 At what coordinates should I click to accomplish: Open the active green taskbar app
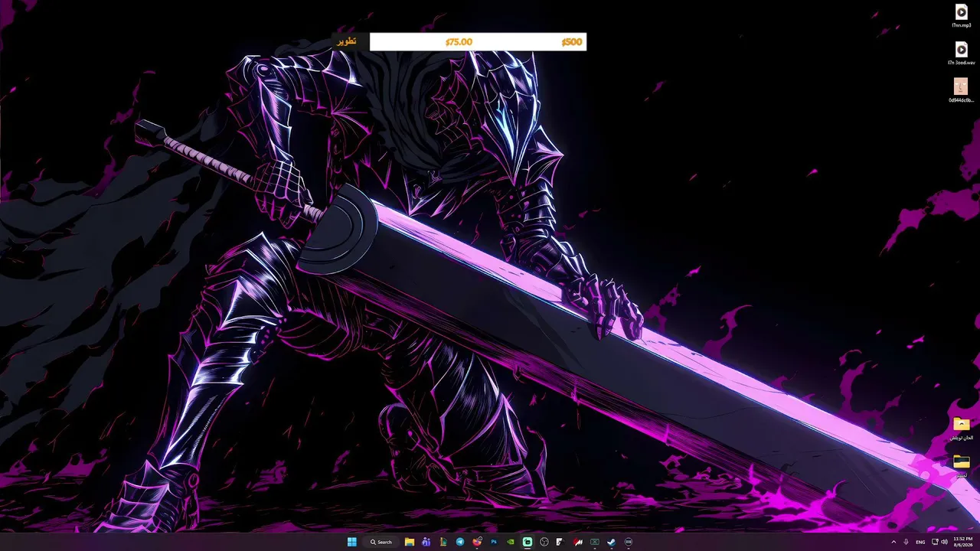coord(528,542)
